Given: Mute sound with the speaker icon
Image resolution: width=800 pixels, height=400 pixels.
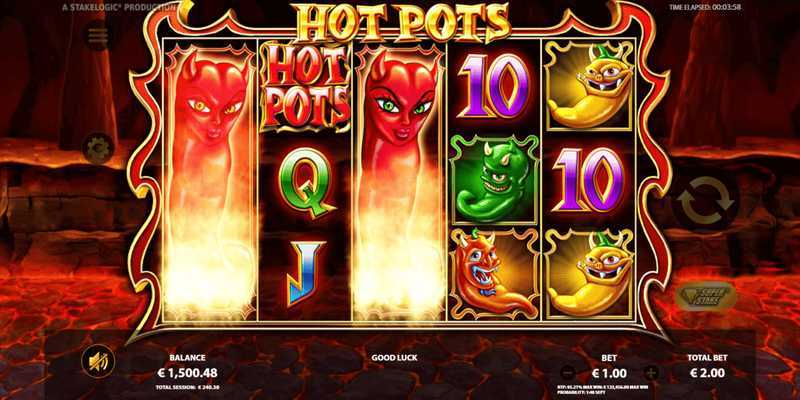Looking at the screenshot, I should pos(98,362).
